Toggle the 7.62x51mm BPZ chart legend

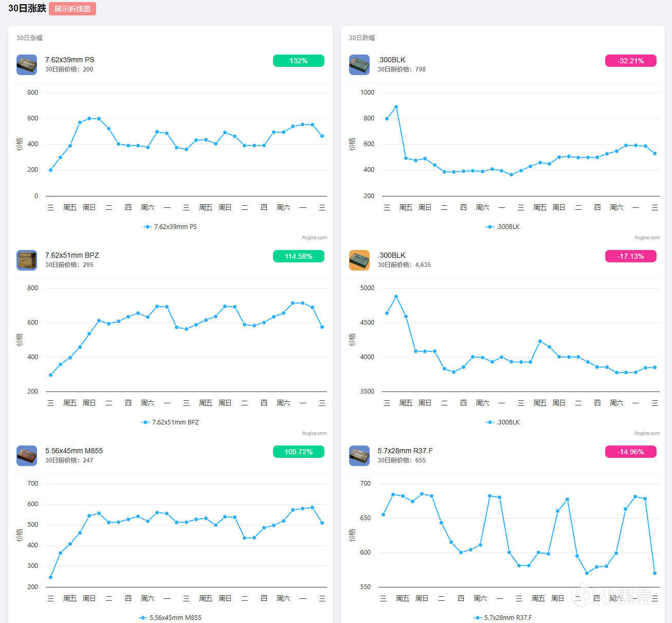[x=170, y=422]
